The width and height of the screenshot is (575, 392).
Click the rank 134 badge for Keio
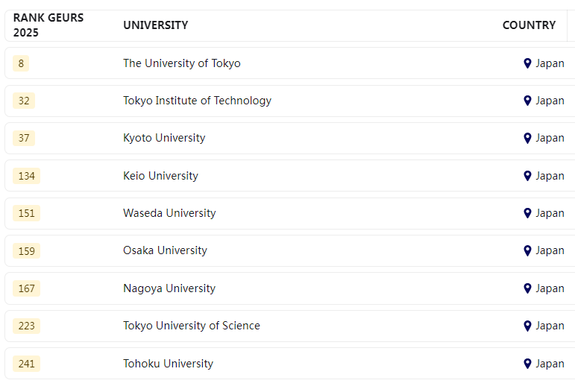26,176
